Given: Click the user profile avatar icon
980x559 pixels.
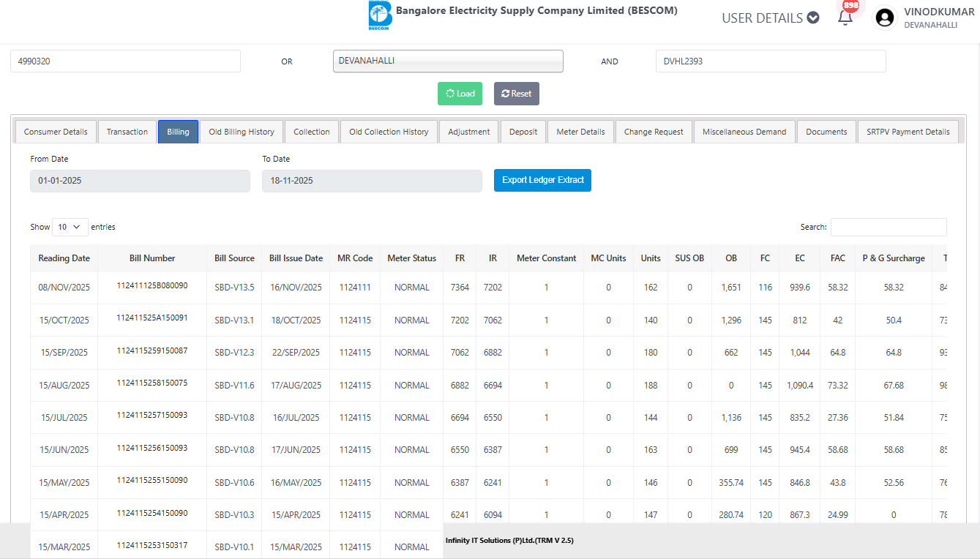Looking at the screenshot, I should coord(885,18).
